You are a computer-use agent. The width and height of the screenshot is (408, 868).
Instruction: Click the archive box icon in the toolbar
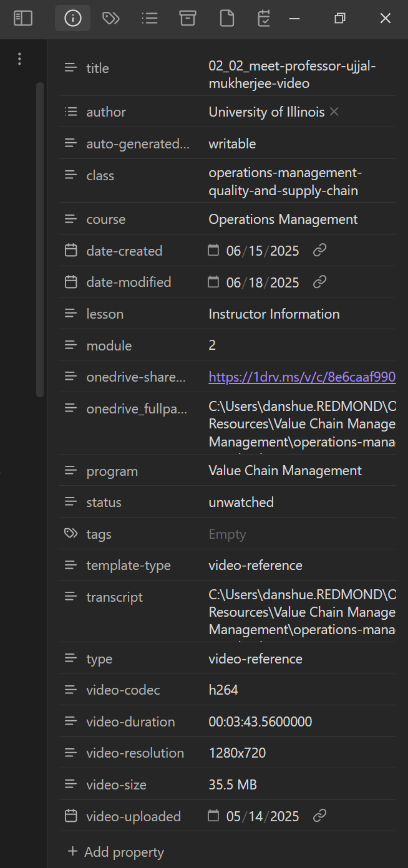click(188, 19)
